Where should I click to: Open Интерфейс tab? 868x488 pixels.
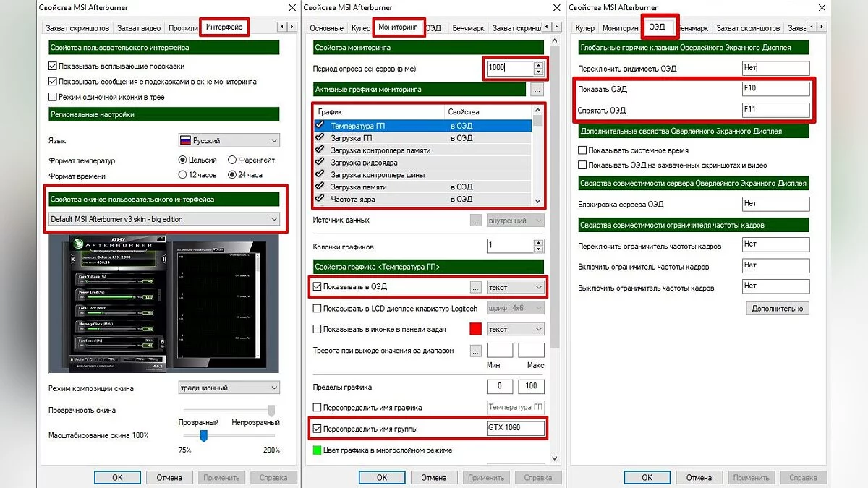(226, 27)
